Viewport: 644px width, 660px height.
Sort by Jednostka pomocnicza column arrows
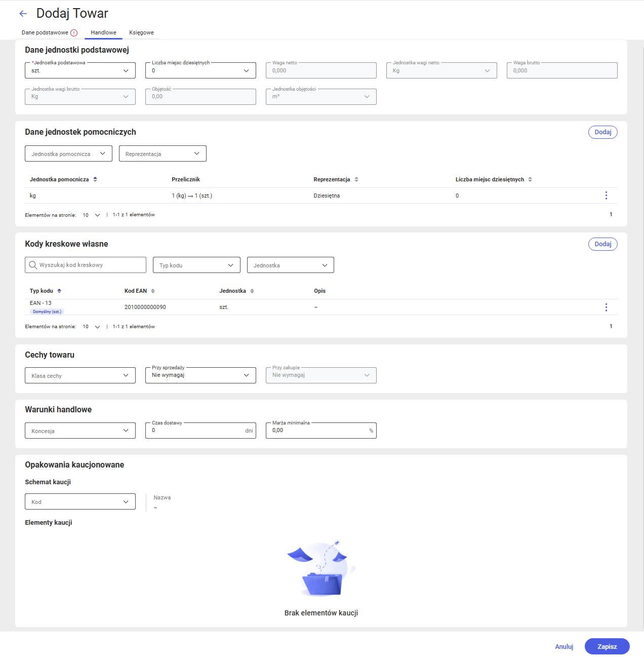tap(95, 179)
